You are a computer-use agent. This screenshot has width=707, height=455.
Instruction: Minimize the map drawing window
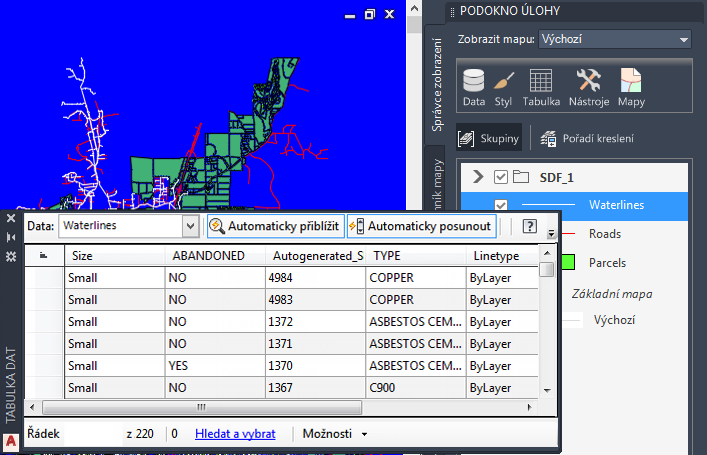click(x=350, y=16)
